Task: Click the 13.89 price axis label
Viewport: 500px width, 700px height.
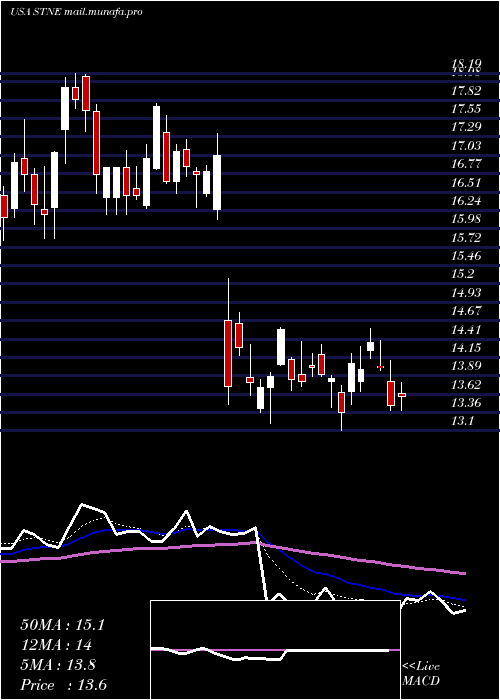Action: pos(466,366)
